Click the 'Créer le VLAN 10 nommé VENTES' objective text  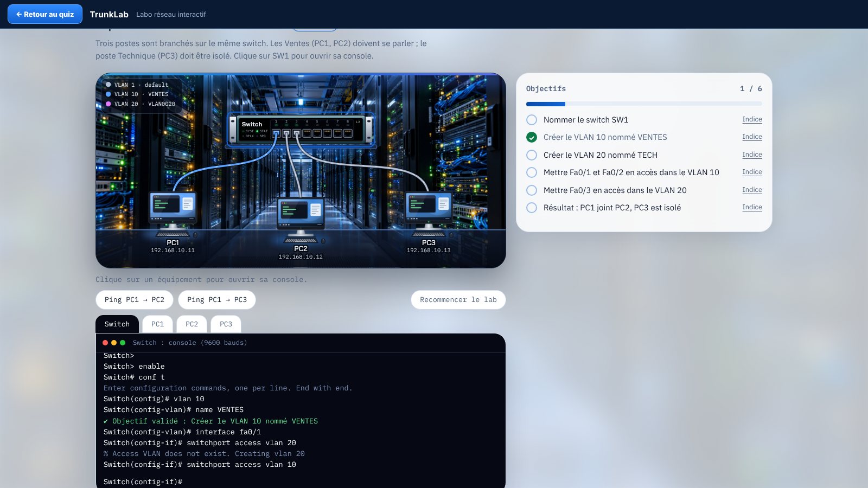(x=605, y=137)
